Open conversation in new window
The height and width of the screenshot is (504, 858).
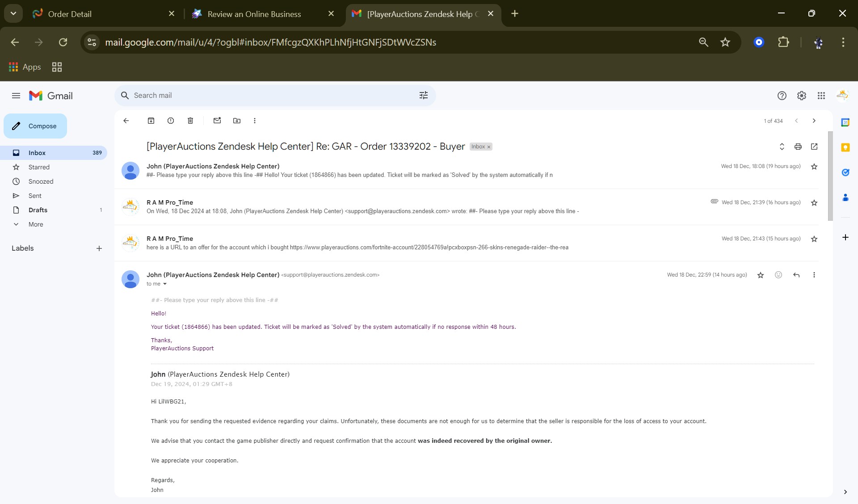[x=814, y=147]
